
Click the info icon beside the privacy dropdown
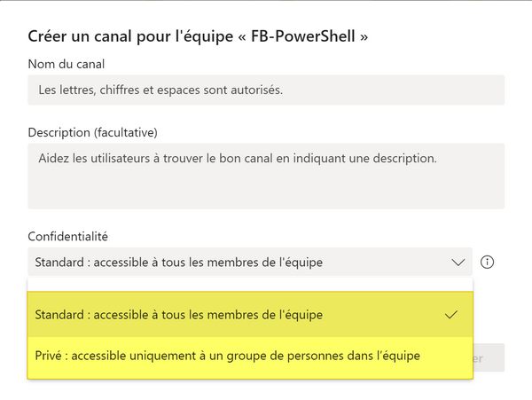pyautogui.click(x=487, y=263)
